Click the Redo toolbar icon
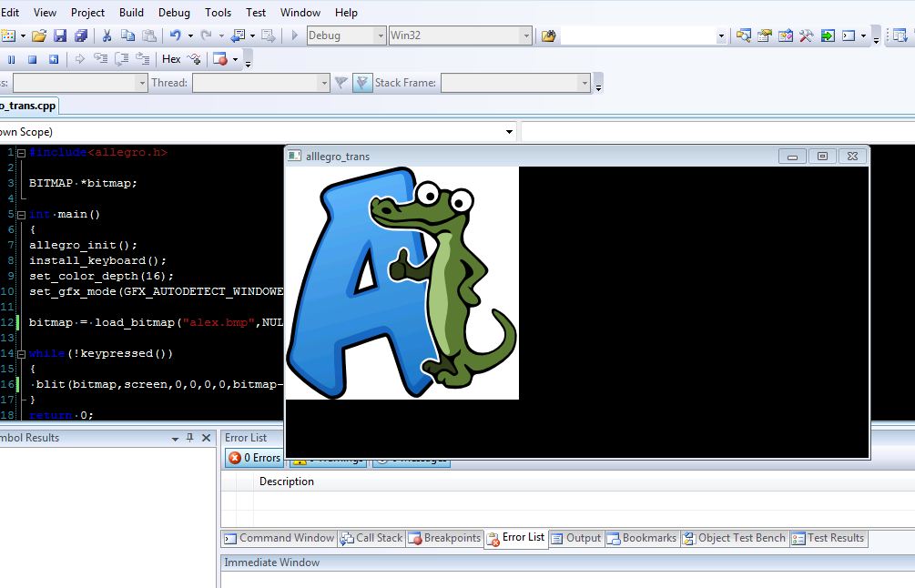 point(207,35)
